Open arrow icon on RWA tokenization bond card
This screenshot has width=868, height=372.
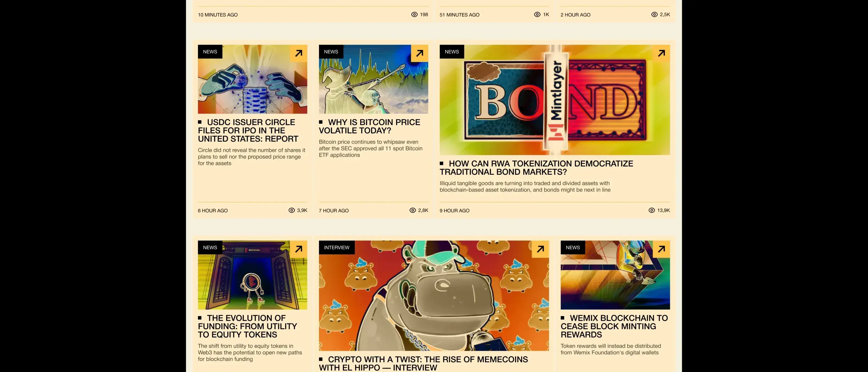(662, 53)
